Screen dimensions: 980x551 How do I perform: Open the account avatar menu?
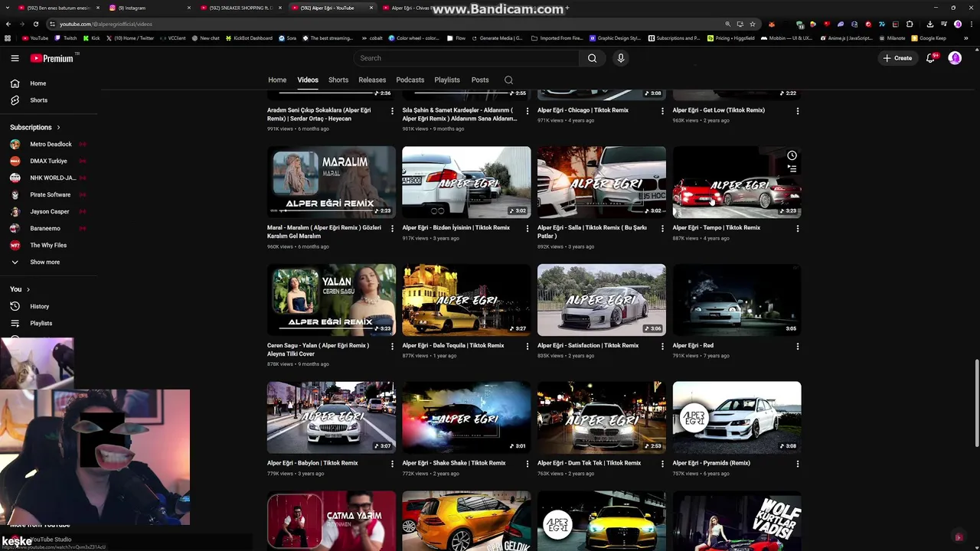coord(955,58)
